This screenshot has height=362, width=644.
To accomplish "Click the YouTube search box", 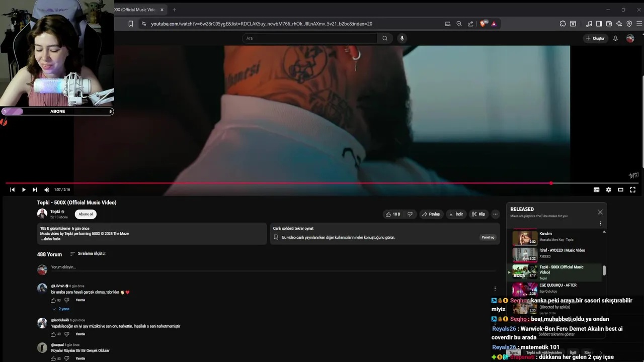I will [x=309, y=38].
